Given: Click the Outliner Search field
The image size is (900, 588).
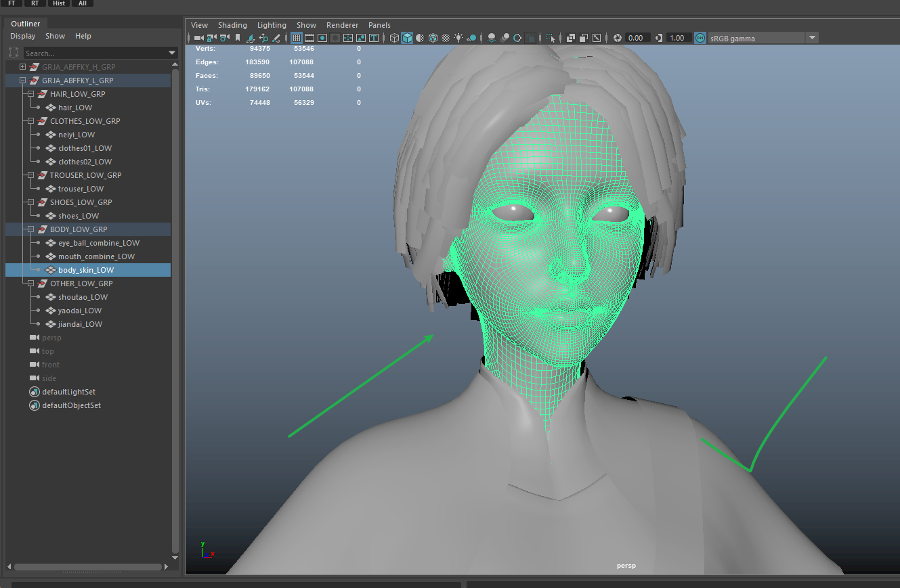Looking at the screenshot, I should (x=95, y=53).
